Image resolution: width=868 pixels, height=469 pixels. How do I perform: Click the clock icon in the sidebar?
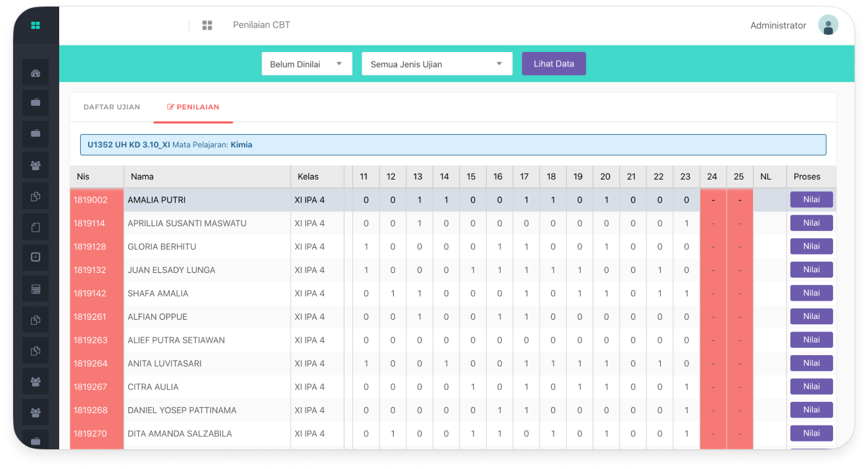pos(36,257)
